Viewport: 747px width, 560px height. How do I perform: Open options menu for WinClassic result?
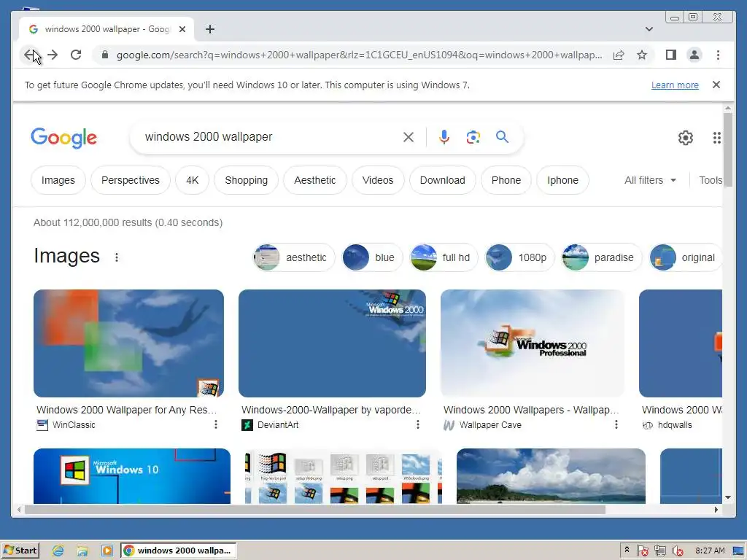click(216, 424)
